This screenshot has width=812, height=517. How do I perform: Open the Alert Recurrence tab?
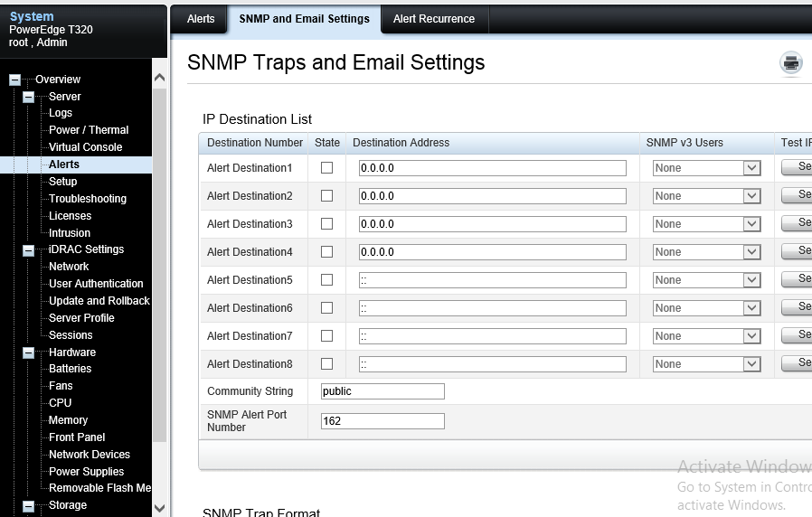pyautogui.click(x=433, y=19)
